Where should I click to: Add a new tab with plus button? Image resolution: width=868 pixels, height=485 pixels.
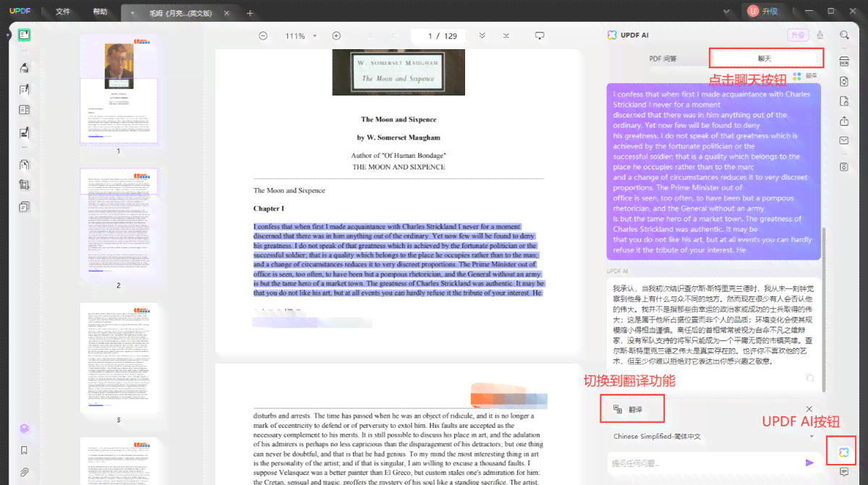[250, 13]
